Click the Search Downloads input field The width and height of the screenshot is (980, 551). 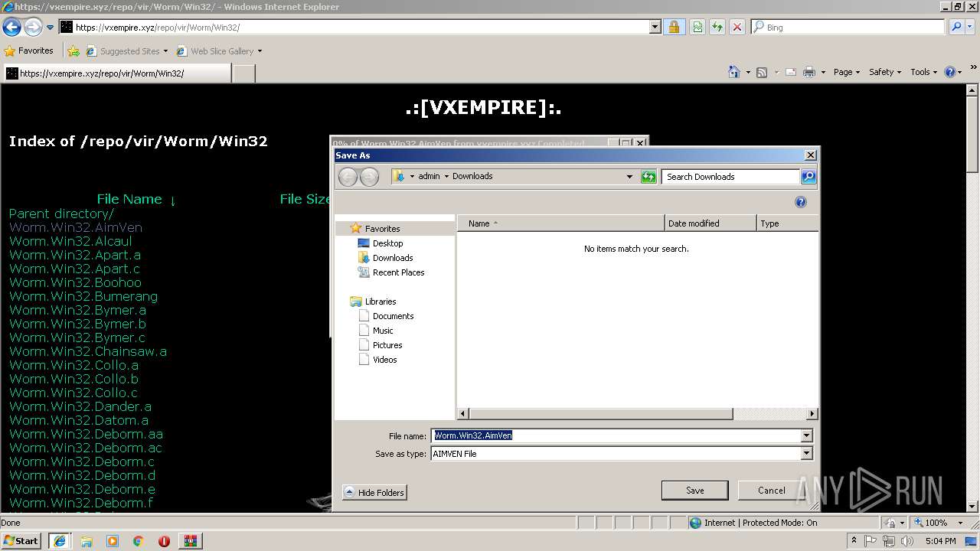731,177
